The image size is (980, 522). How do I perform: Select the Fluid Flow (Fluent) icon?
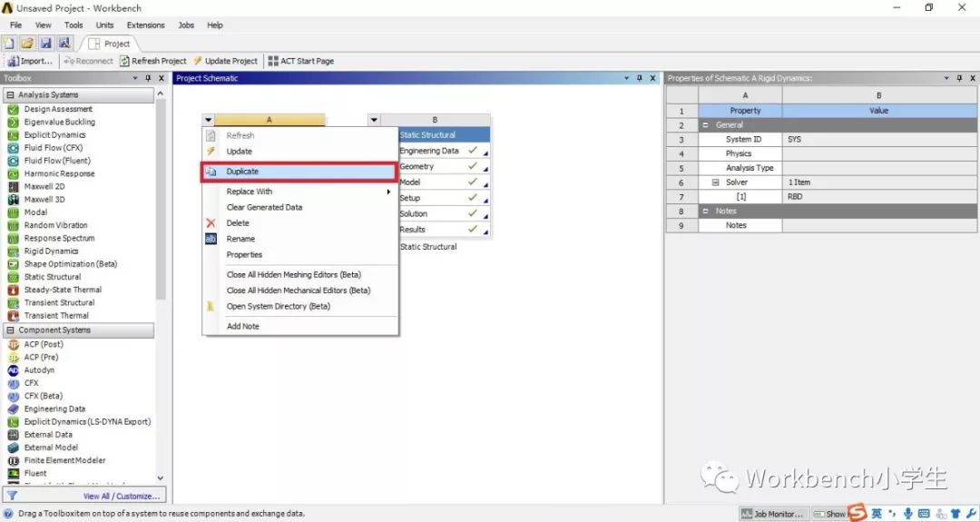[x=13, y=161]
